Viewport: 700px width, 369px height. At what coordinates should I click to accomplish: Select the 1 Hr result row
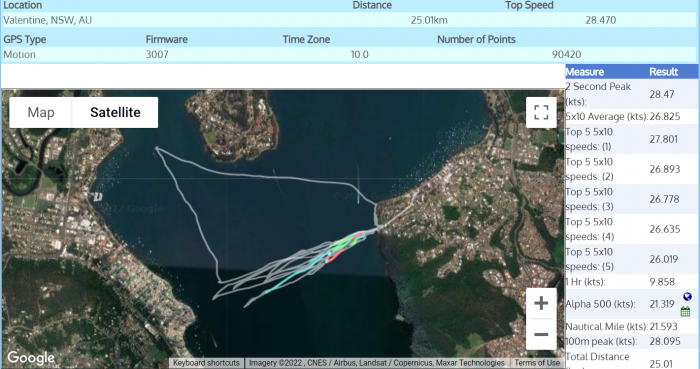[x=631, y=282]
